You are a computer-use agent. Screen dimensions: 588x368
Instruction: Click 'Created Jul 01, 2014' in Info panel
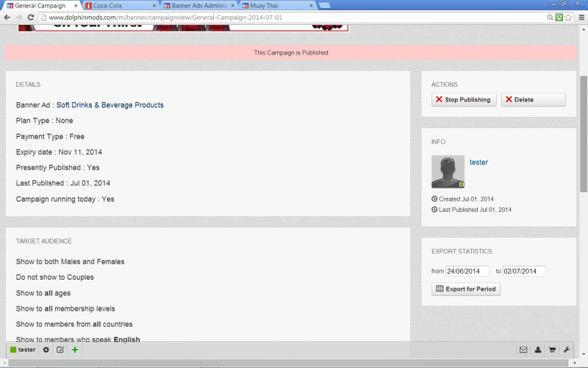pyautogui.click(x=466, y=199)
